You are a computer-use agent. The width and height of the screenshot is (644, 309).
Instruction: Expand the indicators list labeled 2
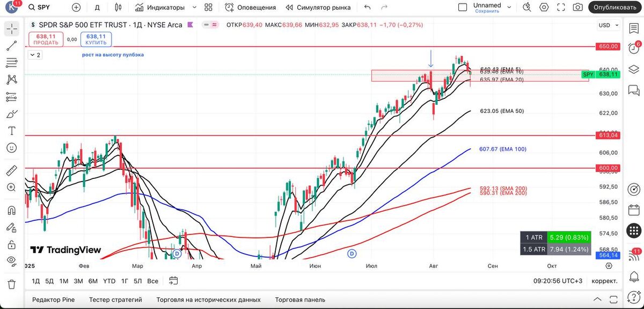35,55
